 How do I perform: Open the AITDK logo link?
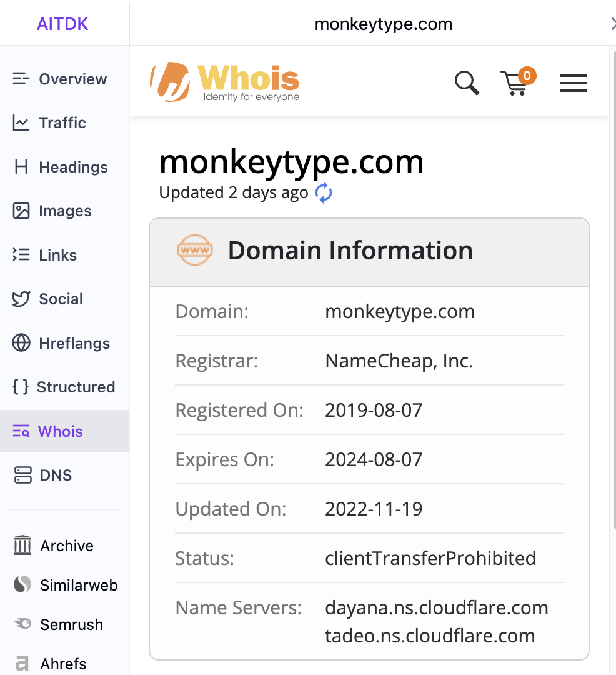coord(62,24)
